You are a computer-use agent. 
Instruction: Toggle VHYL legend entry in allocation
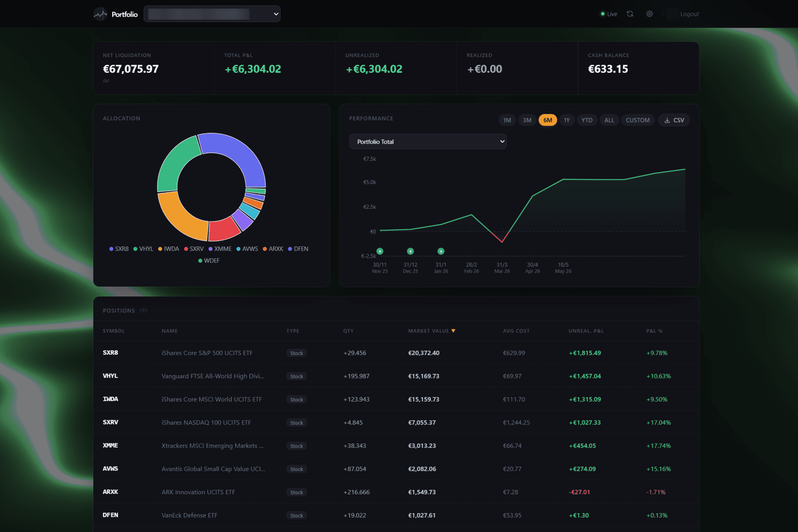tap(143, 249)
